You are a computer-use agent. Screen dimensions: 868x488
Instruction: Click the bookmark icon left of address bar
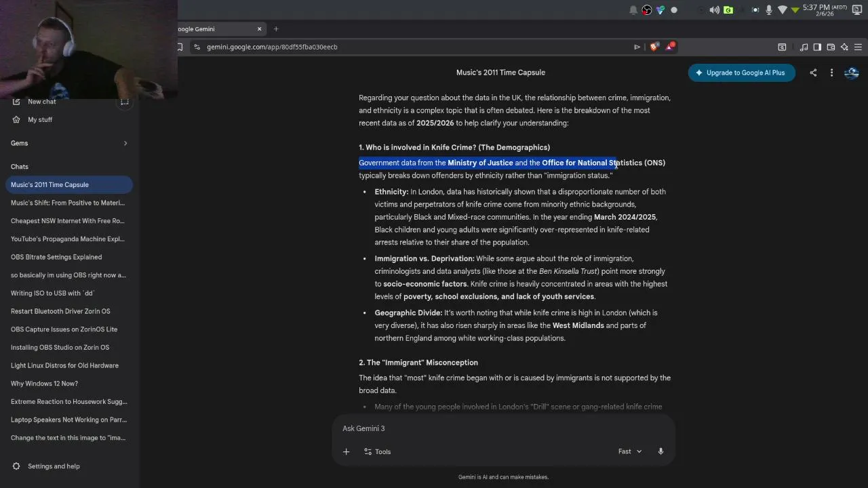(180, 47)
